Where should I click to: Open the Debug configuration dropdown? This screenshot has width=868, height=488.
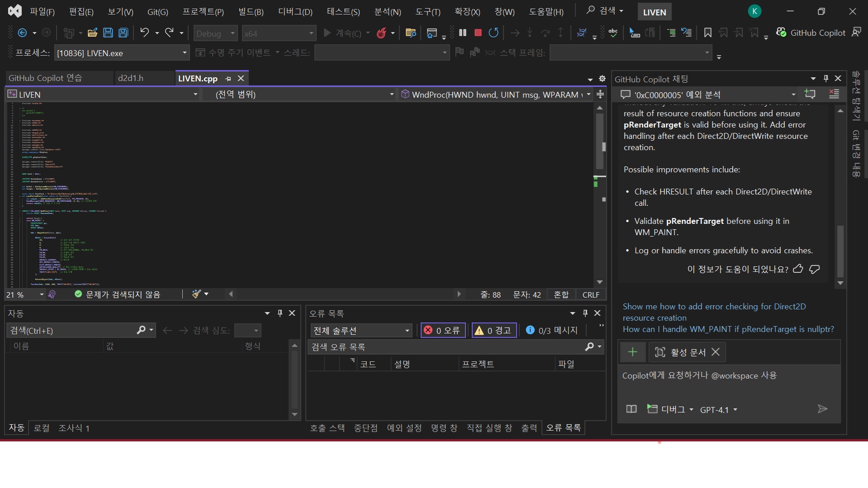coord(215,33)
